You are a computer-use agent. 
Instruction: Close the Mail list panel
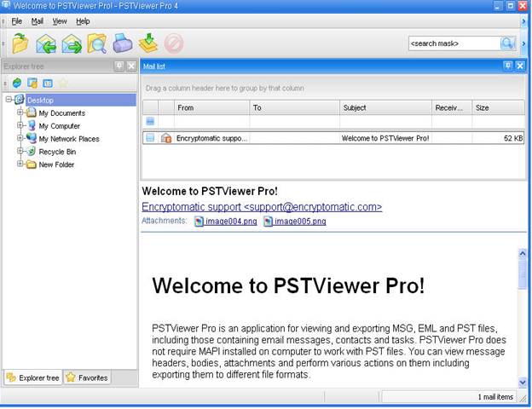click(520, 66)
